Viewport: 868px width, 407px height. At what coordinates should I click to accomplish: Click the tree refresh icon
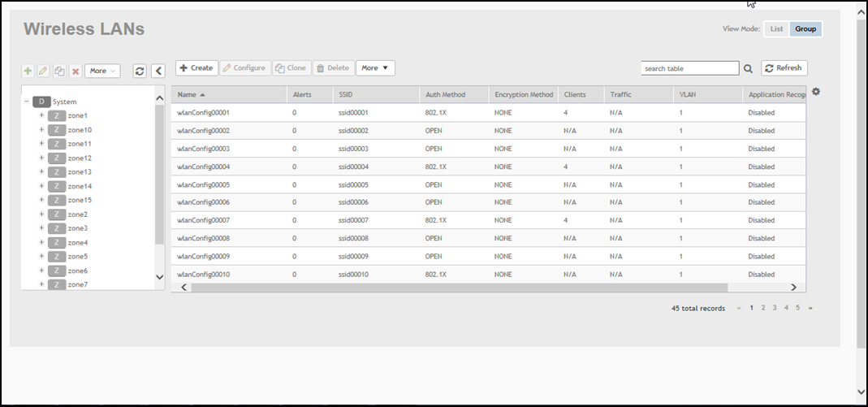point(140,71)
